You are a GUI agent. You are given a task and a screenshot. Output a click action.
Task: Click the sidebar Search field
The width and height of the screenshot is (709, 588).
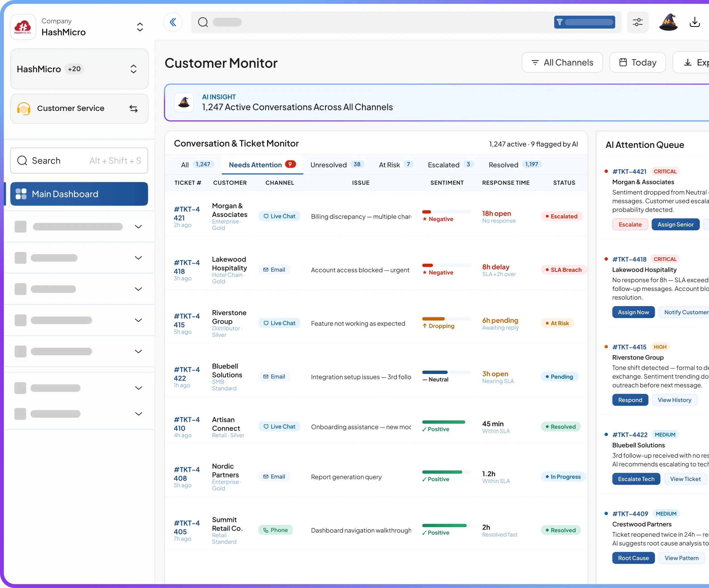pyautogui.click(x=79, y=161)
